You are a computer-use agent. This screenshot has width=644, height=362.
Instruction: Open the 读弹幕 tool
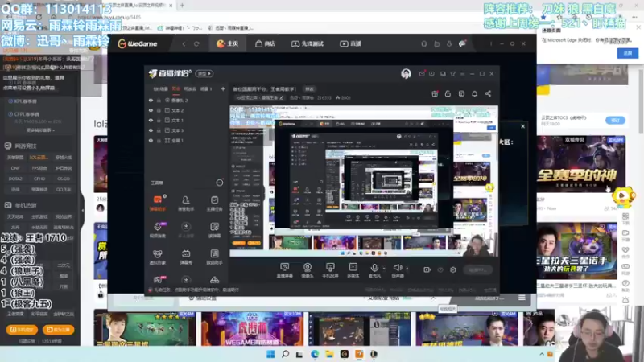(x=214, y=230)
